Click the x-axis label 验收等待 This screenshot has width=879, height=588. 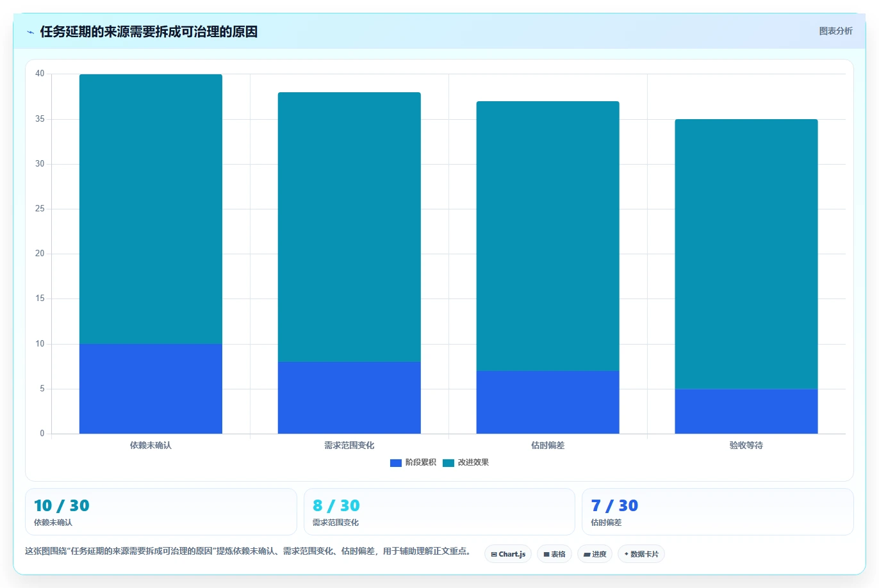(746, 445)
